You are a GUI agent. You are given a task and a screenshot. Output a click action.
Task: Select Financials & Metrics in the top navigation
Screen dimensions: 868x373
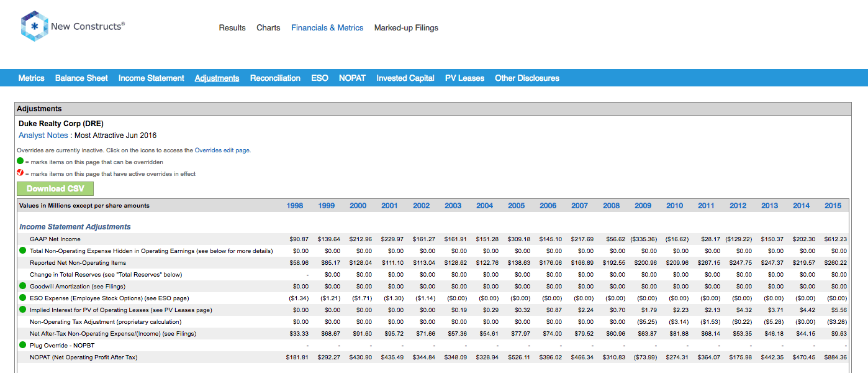coord(327,28)
